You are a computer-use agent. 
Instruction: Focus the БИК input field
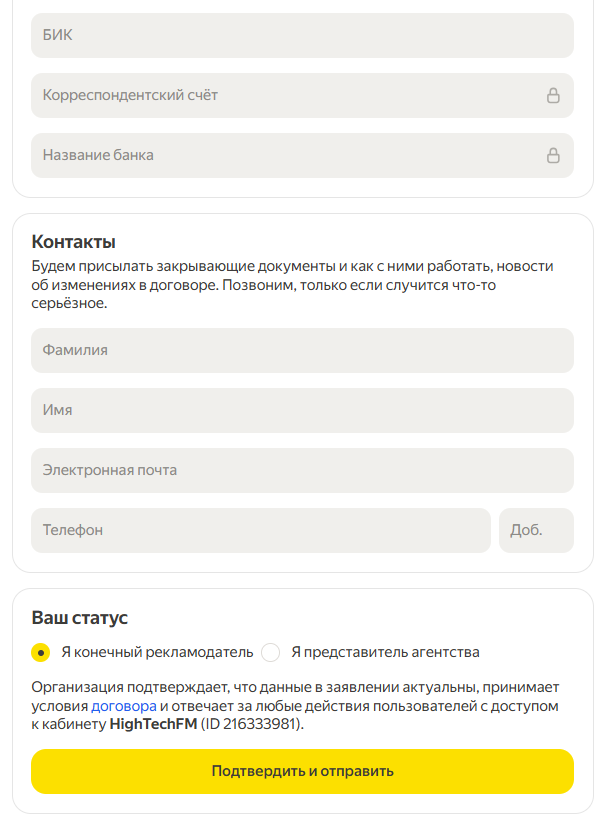(302, 36)
